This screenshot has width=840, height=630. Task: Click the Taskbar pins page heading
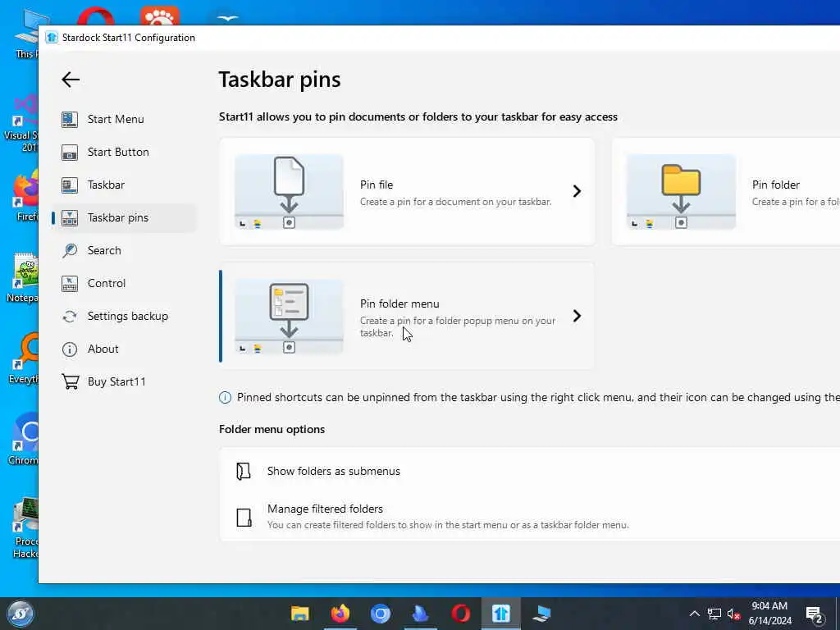click(280, 80)
